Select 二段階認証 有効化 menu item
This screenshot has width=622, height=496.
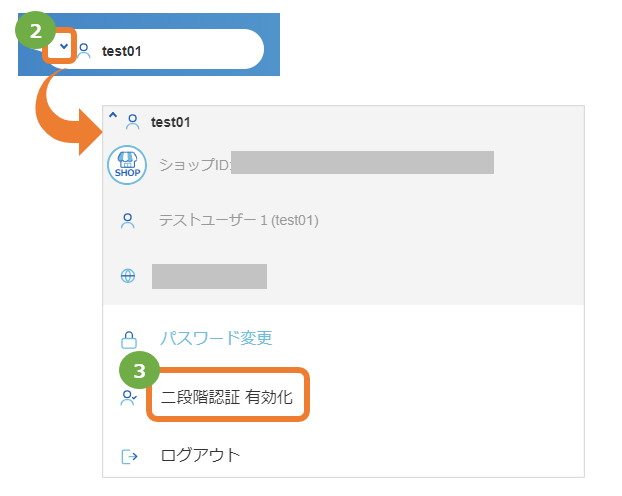click(x=227, y=397)
